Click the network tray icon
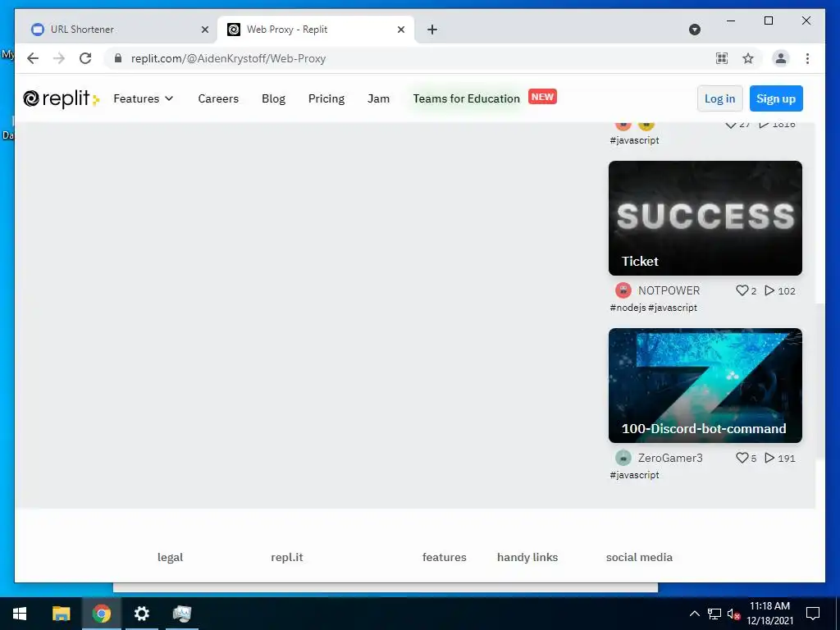The height and width of the screenshot is (630, 840). point(714,614)
